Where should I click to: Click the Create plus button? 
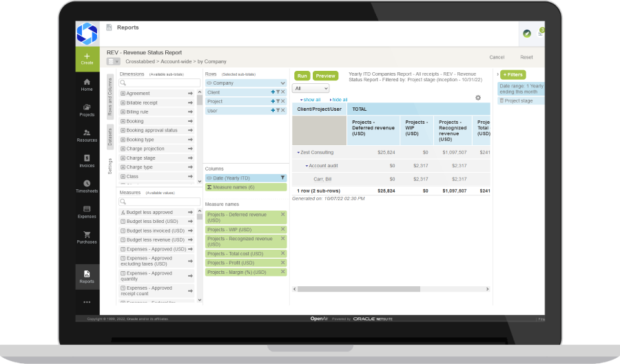87,58
